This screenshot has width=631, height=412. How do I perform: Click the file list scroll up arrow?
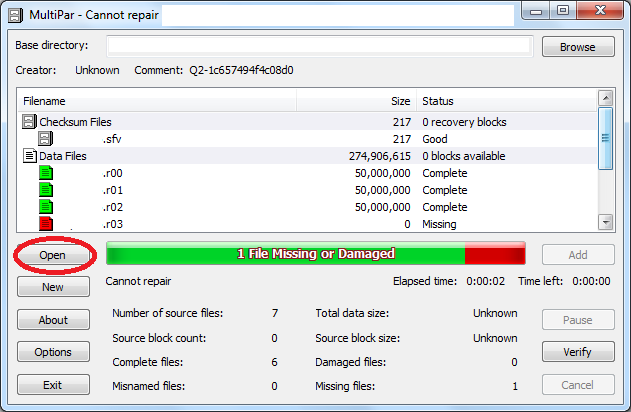pyautogui.click(x=606, y=98)
